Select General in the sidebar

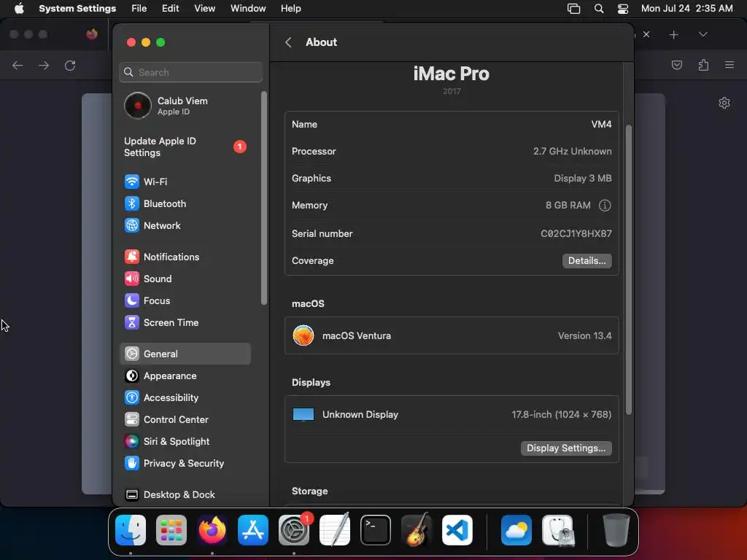pos(185,354)
